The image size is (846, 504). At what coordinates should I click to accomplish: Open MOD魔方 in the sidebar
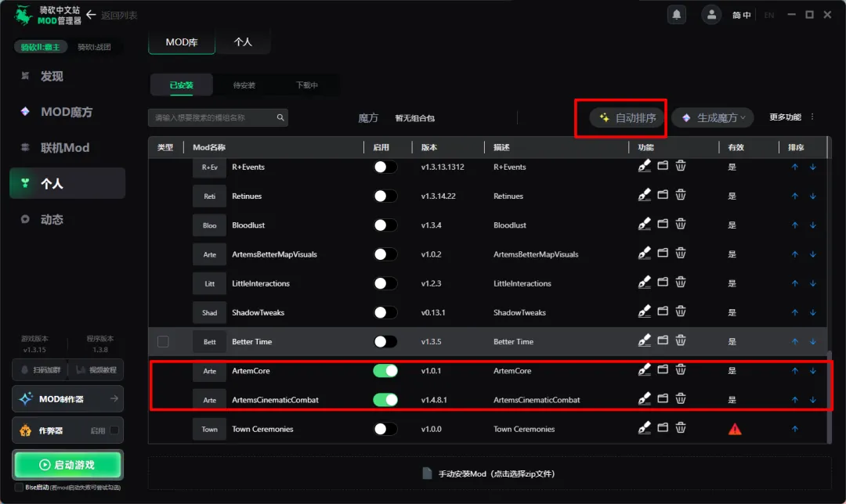tap(67, 112)
